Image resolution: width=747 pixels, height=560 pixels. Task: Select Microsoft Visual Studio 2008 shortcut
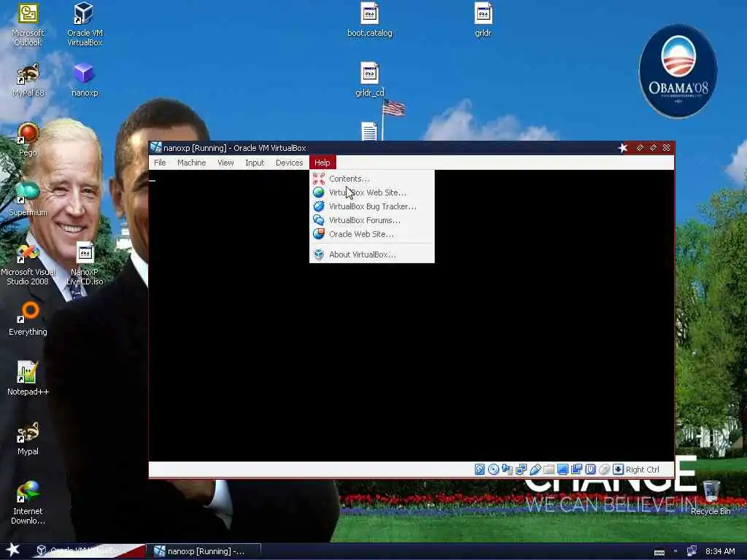(x=28, y=264)
